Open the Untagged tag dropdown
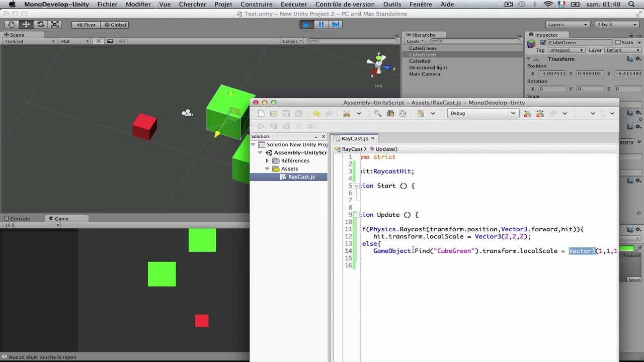This screenshot has height=362, width=644. (x=566, y=50)
